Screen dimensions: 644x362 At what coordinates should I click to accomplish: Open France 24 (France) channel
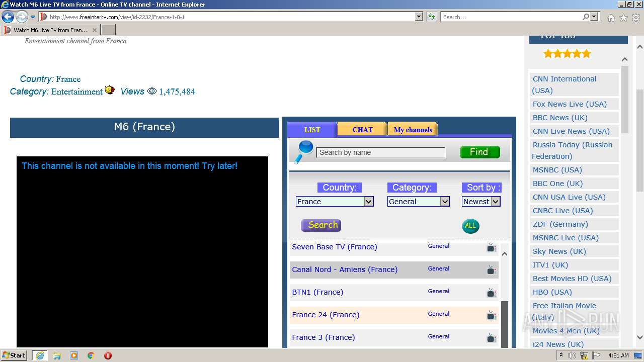[326, 315]
